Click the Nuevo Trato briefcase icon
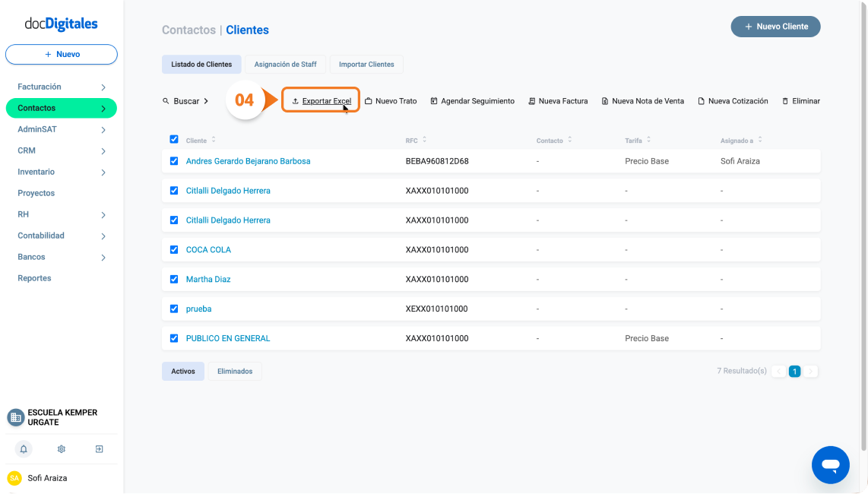This screenshot has width=868, height=494. click(369, 101)
